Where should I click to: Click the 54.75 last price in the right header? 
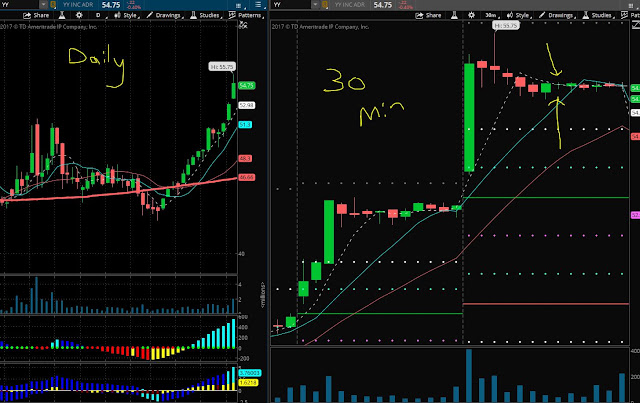383,5
